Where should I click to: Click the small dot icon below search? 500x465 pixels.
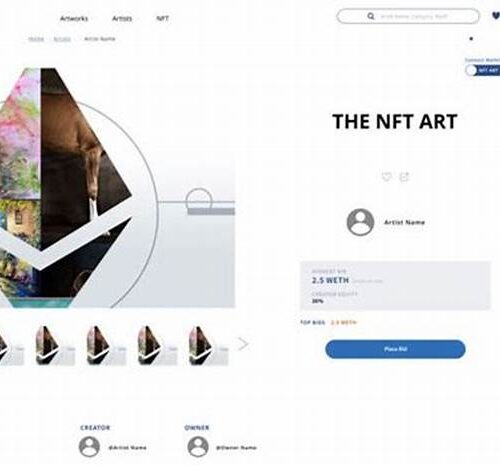(x=471, y=39)
